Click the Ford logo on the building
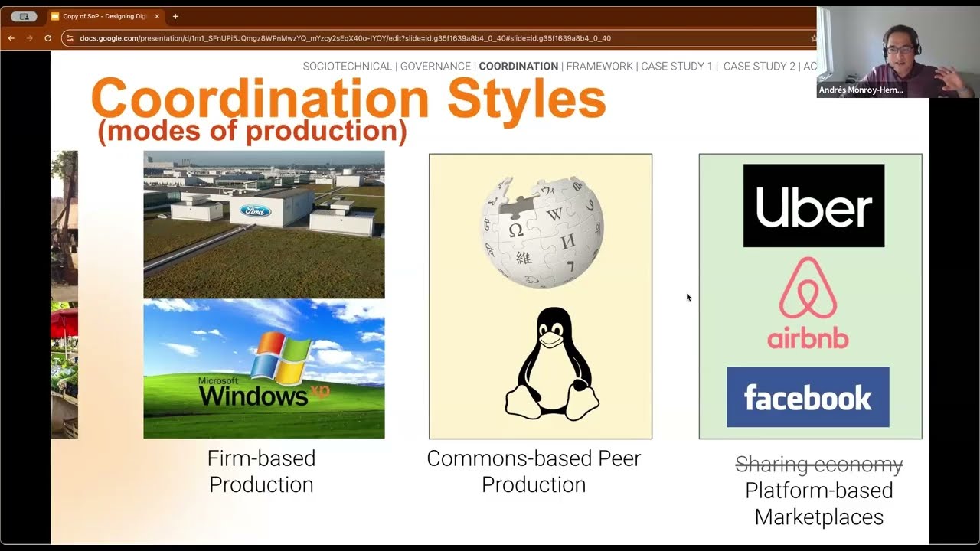The width and height of the screenshot is (980, 551). 255,210
